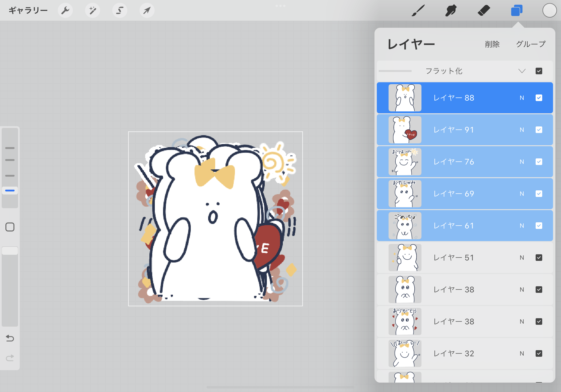Image resolution: width=561 pixels, height=392 pixels.
Task: Tap the 削除 delete button
Action: click(x=492, y=44)
